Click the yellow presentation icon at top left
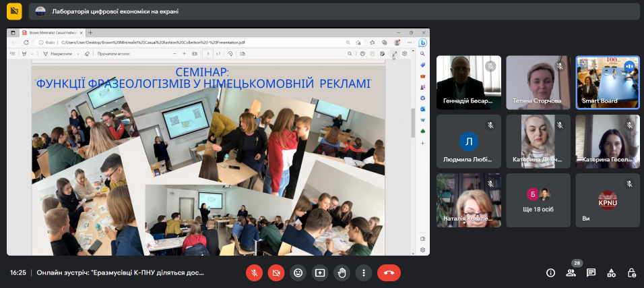Image resolution: width=644 pixels, height=288 pixels. point(13,11)
